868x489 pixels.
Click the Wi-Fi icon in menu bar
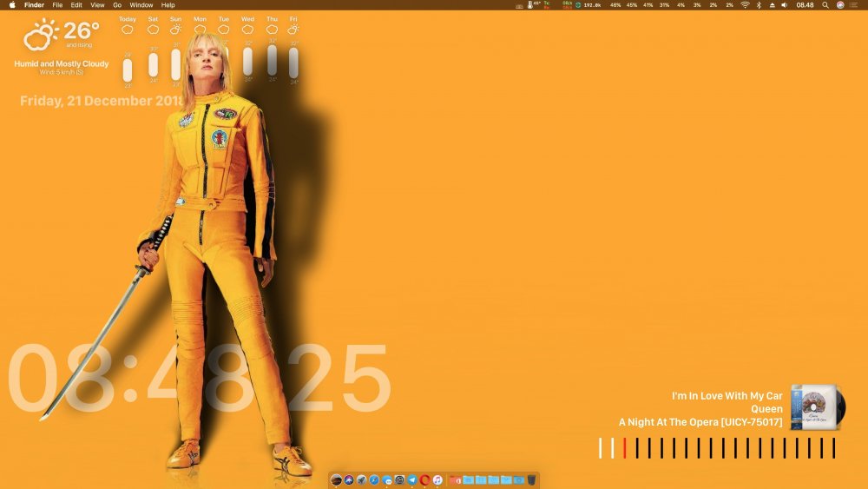pos(745,5)
